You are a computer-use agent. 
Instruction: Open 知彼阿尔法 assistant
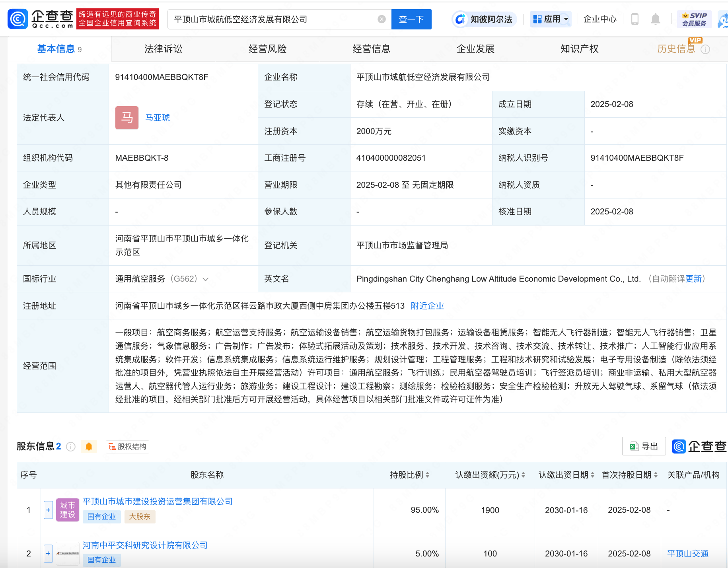pyautogui.click(x=484, y=19)
